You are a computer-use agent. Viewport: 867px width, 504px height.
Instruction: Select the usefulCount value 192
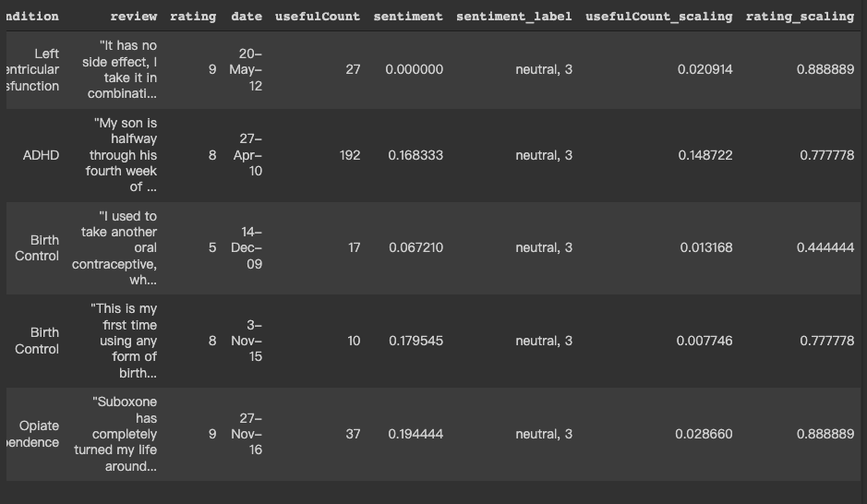[x=349, y=155]
